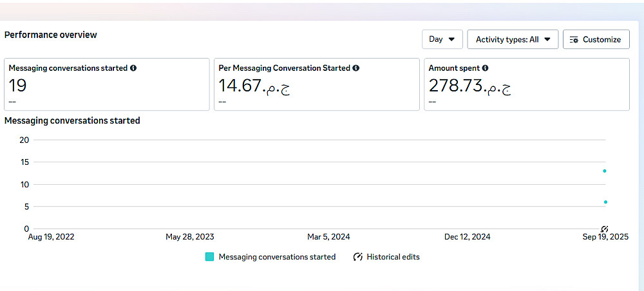This screenshot has width=644, height=291.
Task: Click the arrow on the Day dropdown
Action: click(451, 39)
